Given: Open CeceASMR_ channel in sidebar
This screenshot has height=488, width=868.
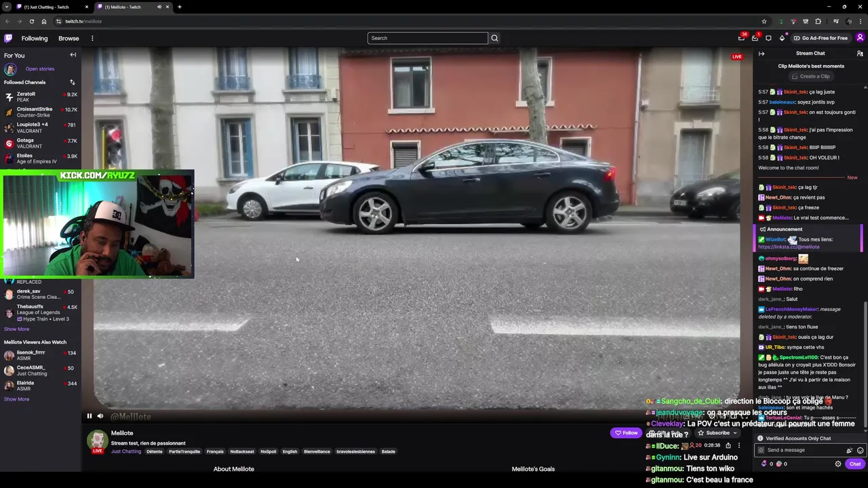Looking at the screenshot, I should 41,371.
